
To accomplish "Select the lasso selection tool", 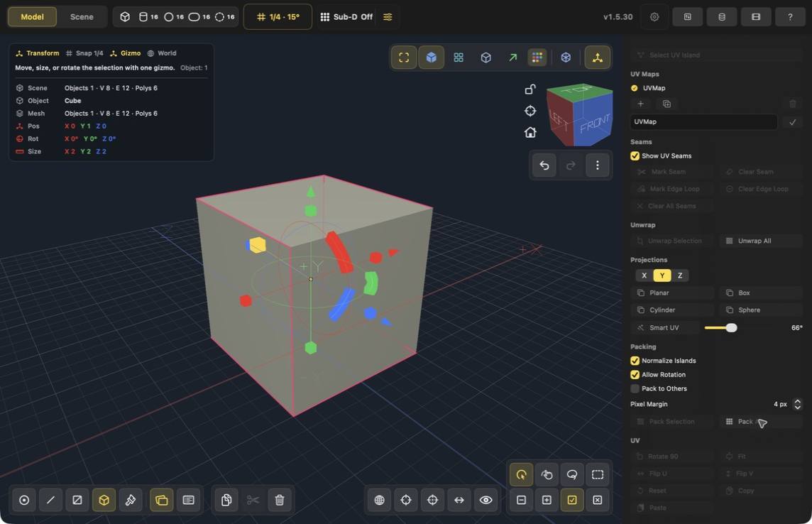I will 571,474.
